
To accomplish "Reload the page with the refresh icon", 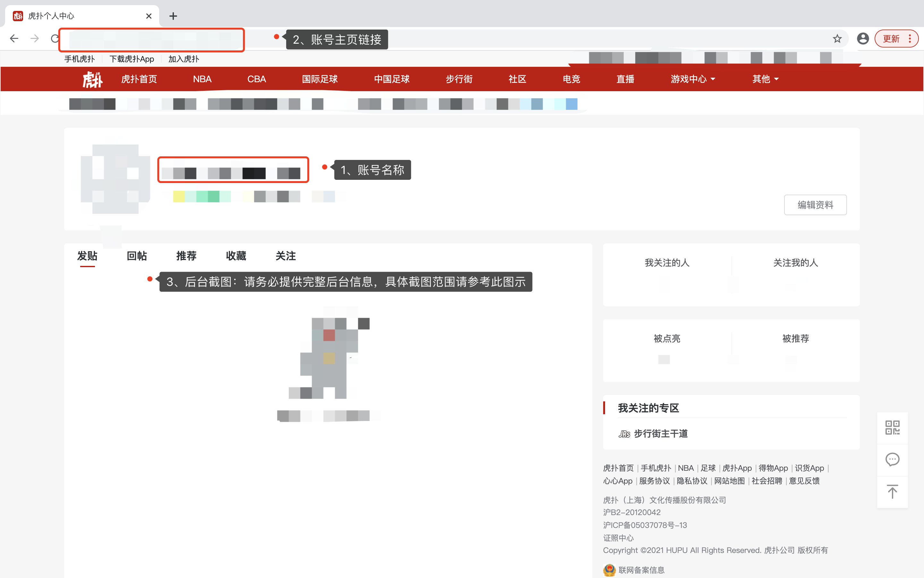I will pyautogui.click(x=56, y=38).
